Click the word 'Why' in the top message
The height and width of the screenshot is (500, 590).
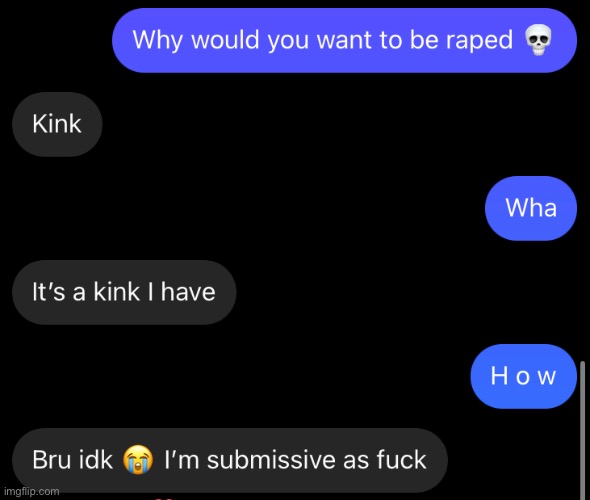158,40
